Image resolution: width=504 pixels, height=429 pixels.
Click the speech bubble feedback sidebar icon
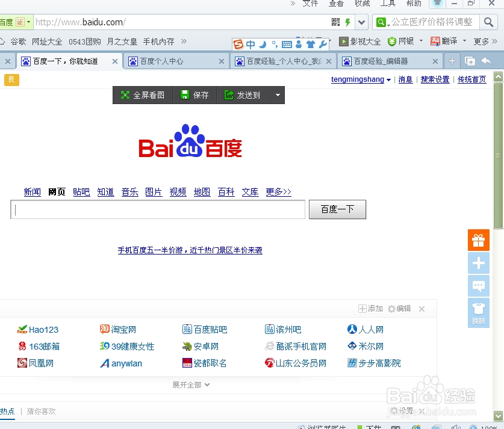pyautogui.click(x=479, y=286)
